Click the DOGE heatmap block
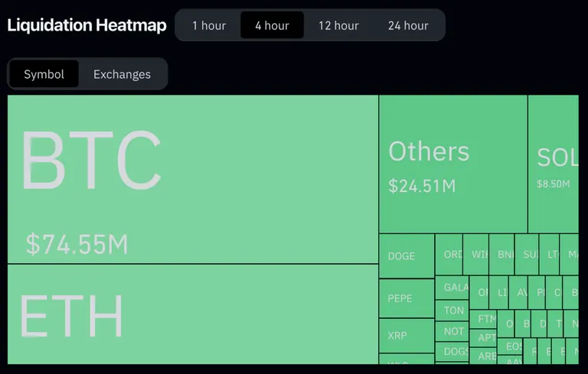The height and width of the screenshot is (374, 588). [x=407, y=256]
